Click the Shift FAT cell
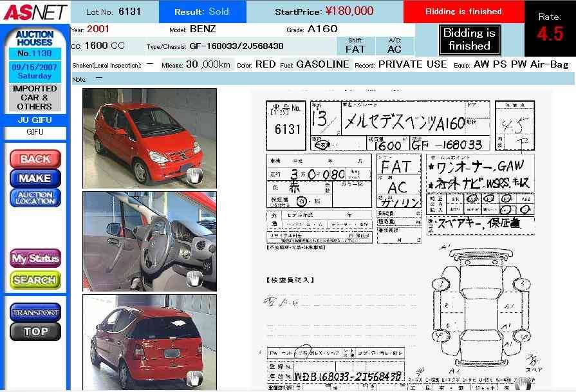576x392 pixels. click(x=356, y=46)
